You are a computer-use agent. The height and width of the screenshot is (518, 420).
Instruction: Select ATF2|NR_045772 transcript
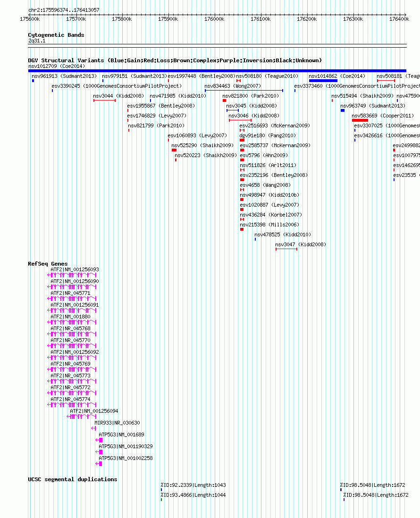pyautogui.click(x=72, y=393)
